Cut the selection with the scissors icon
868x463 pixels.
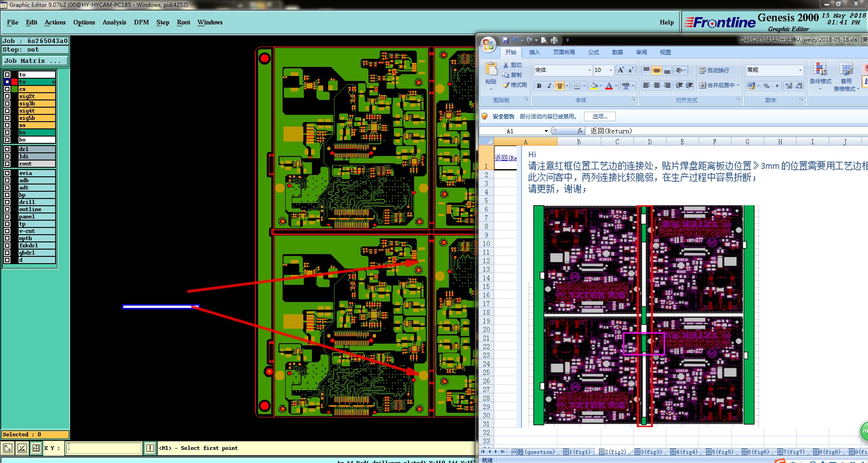click(506, 66)
